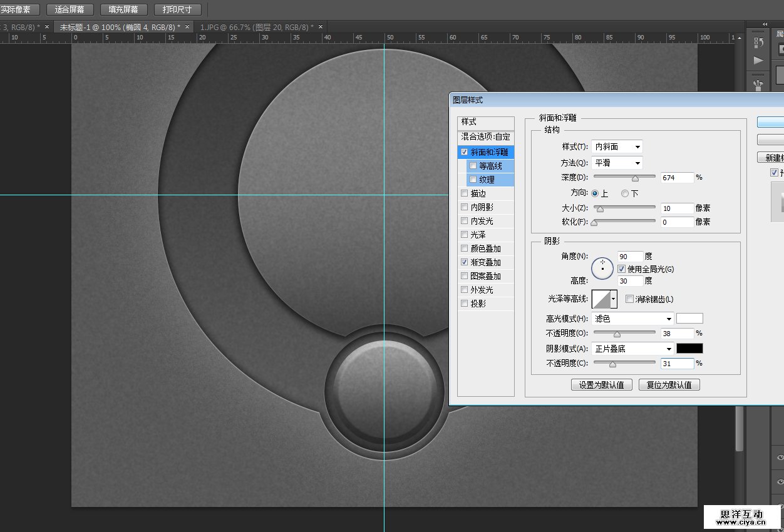Open the 样式 (Style) dropdown showing 内斜面

(x=617, y=146)
